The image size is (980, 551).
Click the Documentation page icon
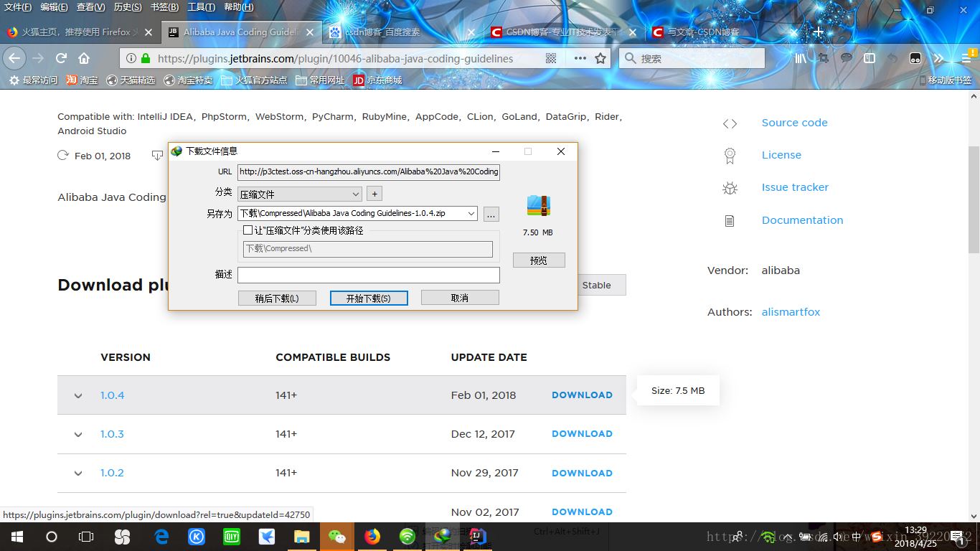730,221
